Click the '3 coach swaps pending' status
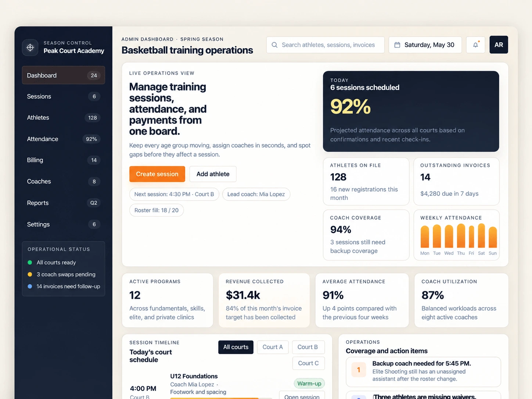532x399 pixels. point(62,274)
